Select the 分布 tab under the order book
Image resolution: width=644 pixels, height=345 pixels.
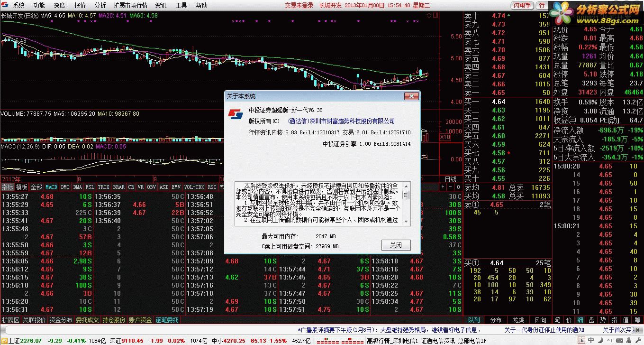click(496, 320)
